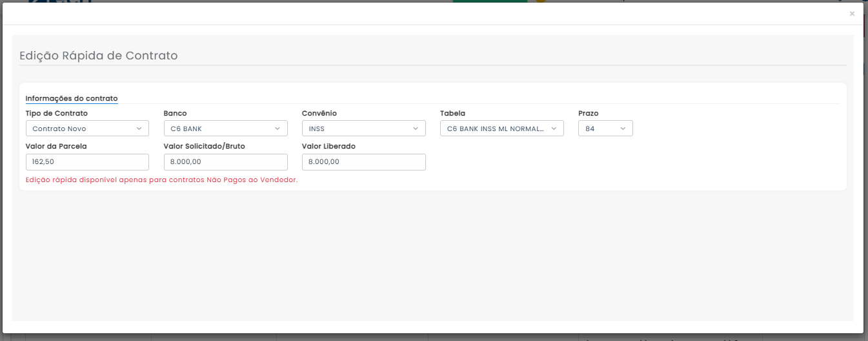Click the Prazo field label
This screenshot has height=341, width=868.
[x=588, y=114]
